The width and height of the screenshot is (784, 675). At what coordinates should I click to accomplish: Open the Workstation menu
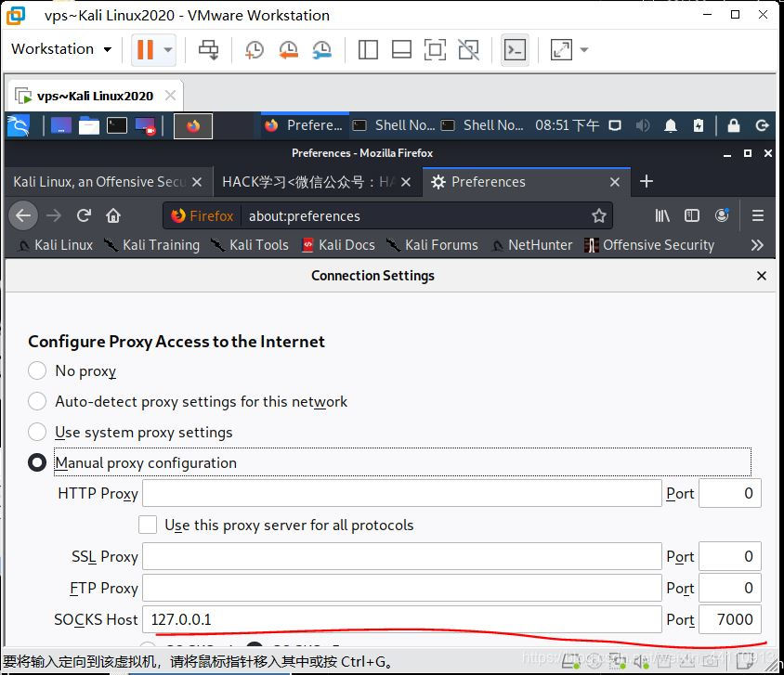(61, 49)
